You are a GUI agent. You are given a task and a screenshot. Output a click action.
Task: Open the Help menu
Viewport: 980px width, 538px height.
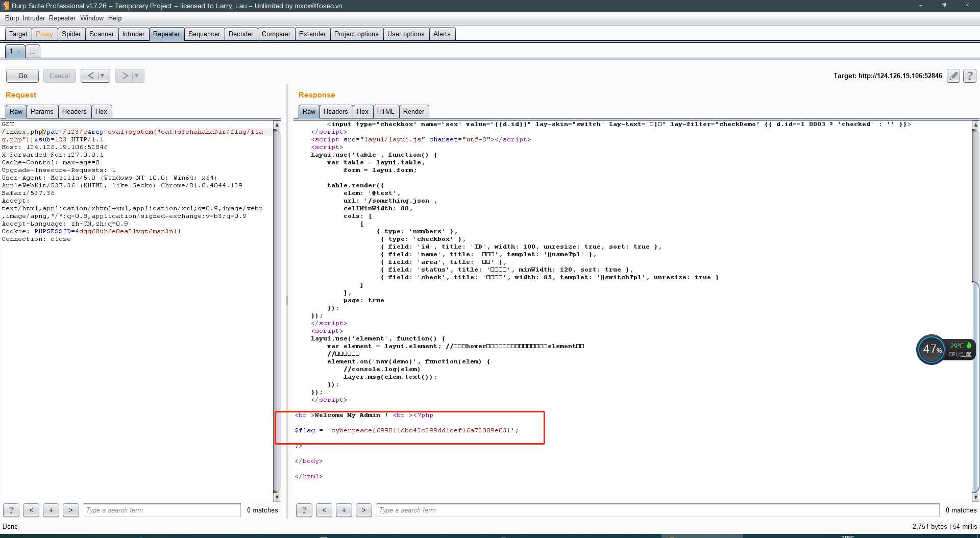tap(115, 18)
